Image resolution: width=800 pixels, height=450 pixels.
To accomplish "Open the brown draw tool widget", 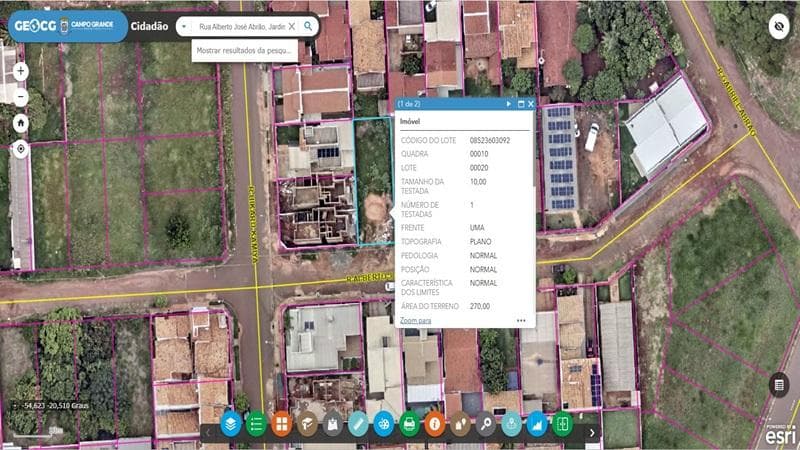I will pyautogui.click(x=307, y=424).
